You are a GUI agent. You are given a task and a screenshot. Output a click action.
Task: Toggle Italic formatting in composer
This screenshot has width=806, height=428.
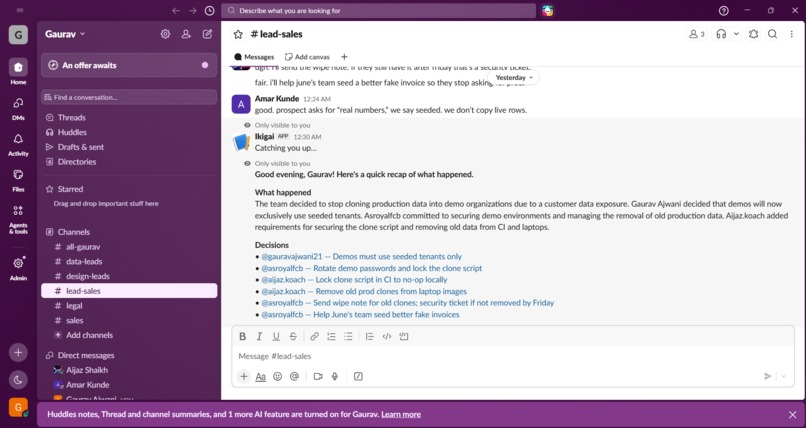click(x=260, y=337)
